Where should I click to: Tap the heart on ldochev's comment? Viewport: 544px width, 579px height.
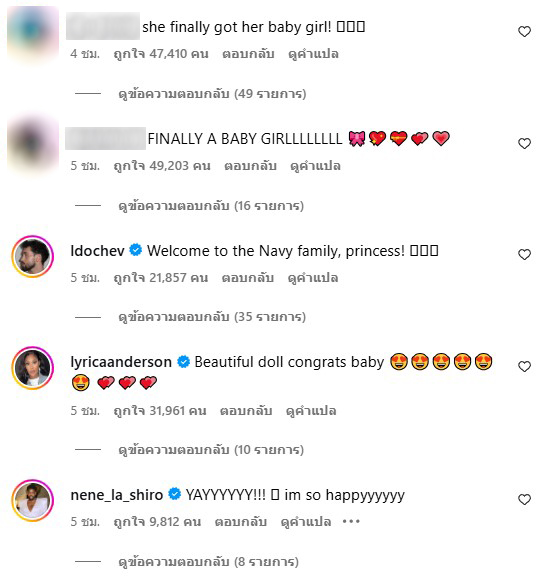(x=524, y=254)
